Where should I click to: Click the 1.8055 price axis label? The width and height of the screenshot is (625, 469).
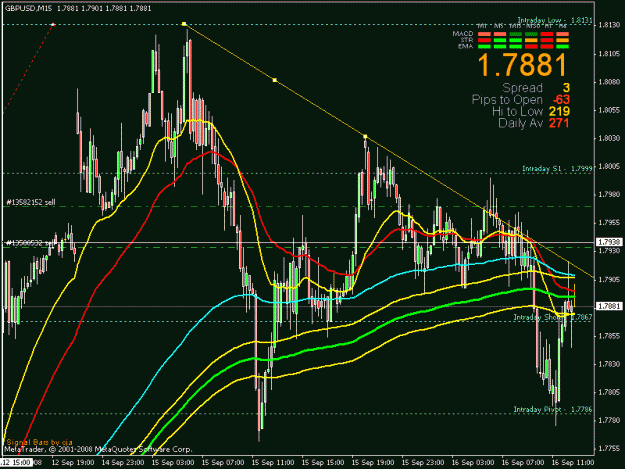coord(609,110)
